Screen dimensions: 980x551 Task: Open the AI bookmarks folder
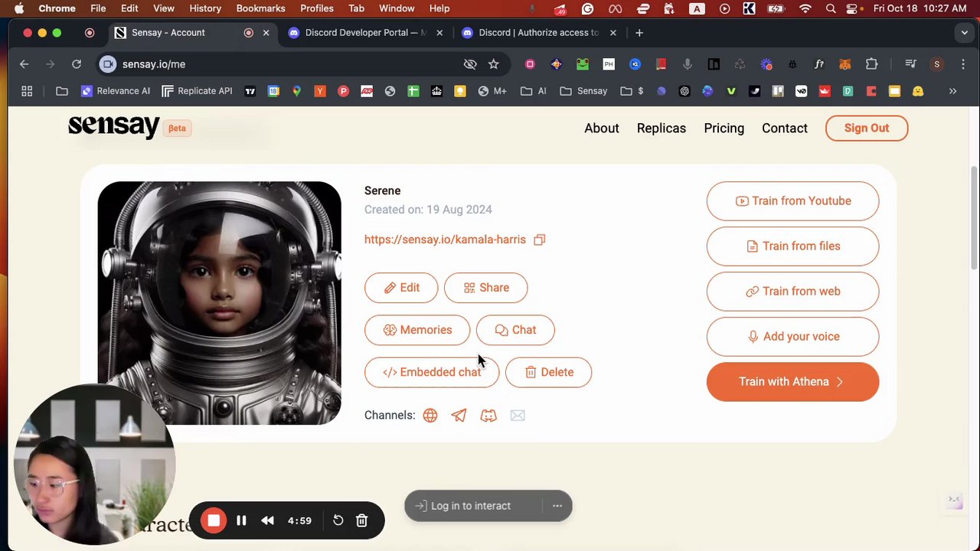pyautogui.click(x=534, y=91)
